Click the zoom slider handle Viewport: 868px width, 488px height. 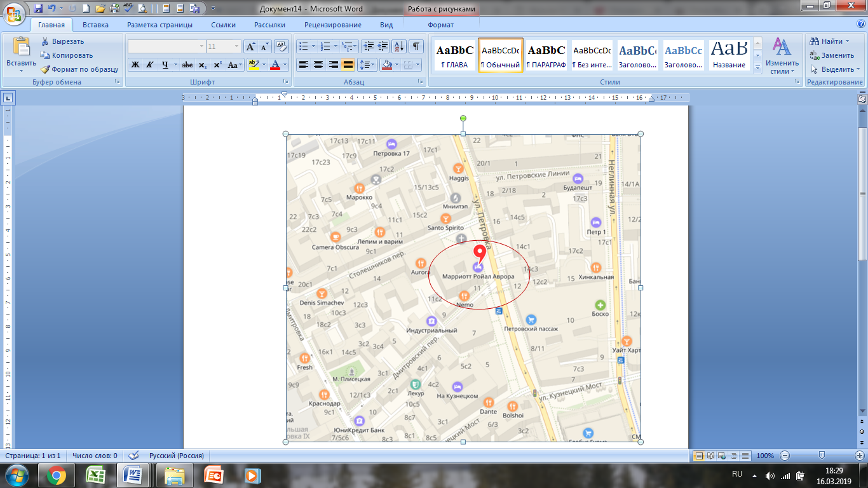pos(822,456)
